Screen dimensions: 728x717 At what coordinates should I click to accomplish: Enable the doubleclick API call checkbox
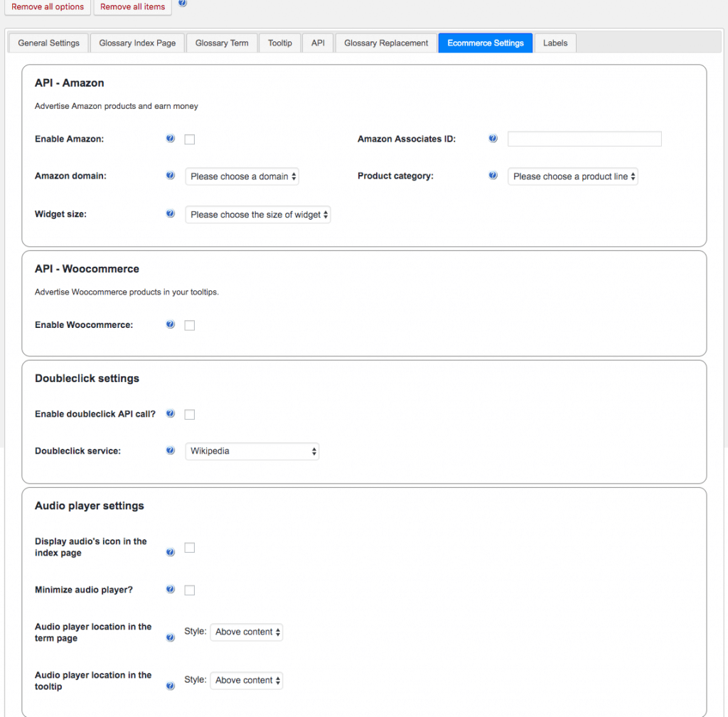[189, 414]
